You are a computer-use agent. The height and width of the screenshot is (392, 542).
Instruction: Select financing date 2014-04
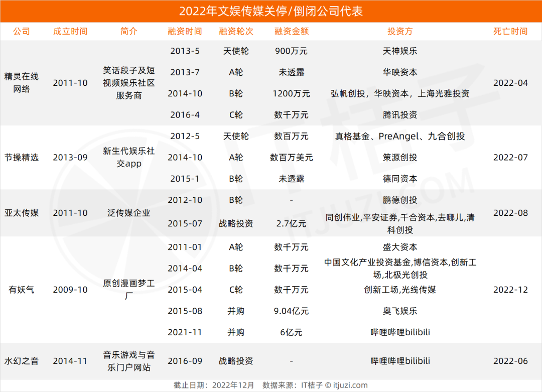[x=185, y=268]
